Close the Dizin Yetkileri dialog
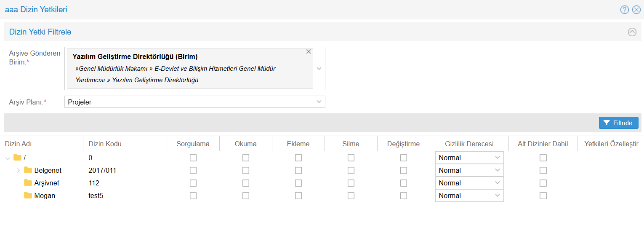644x225 pixels. pyautogui.click(x=636, y=10)
